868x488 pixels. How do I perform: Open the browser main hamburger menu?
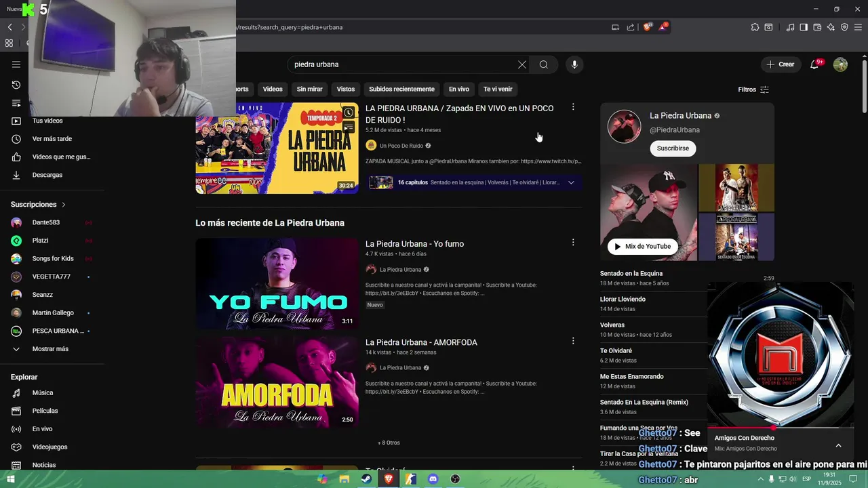coord(858,27)
